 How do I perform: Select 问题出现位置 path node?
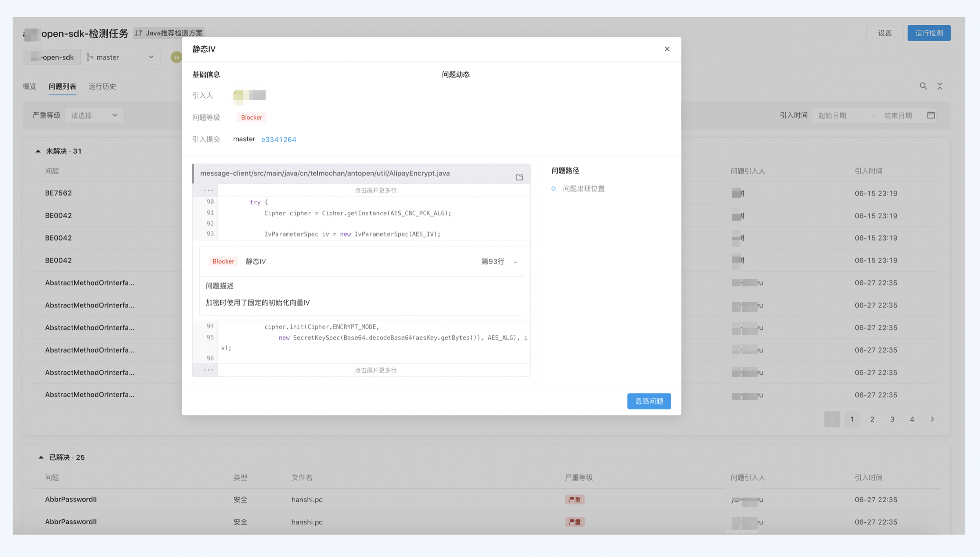point(583,189)
